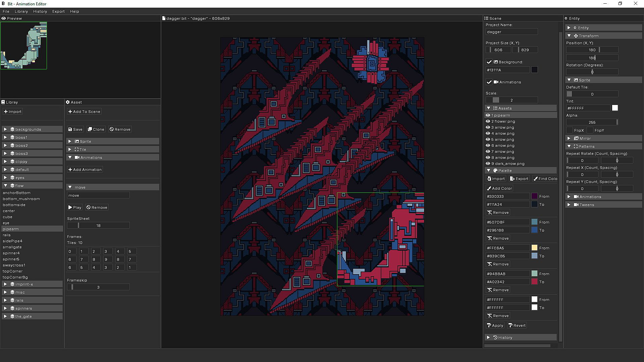Click the #A02342 red color swatch
Image resolution: width=644 pixels, height=362 pixels.
click(x=534, y=282)
